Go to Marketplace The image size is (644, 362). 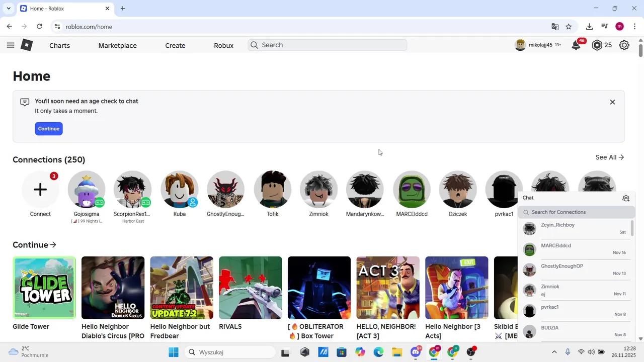click(x=118, y=45)
